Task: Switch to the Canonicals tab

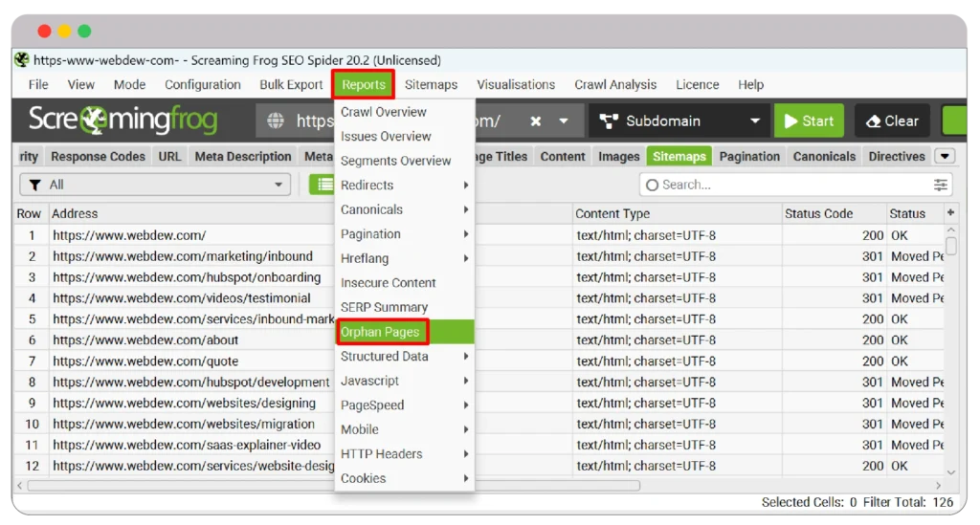Action: (x=824, y=156)
